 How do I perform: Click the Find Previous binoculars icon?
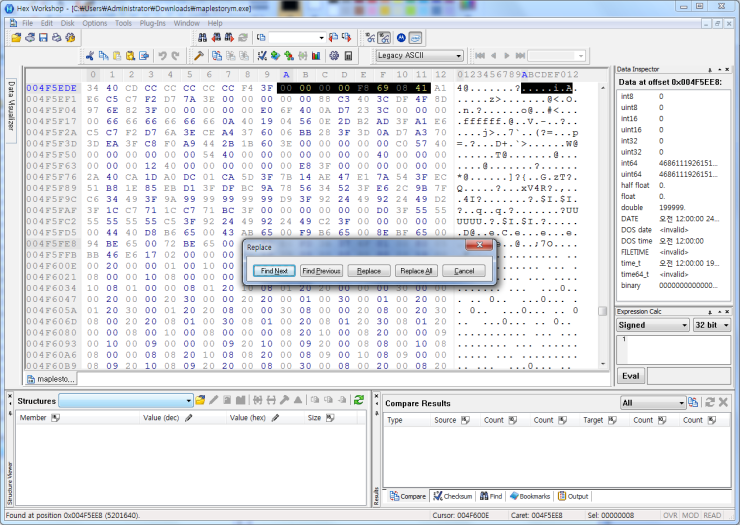(x=216, y=38)
